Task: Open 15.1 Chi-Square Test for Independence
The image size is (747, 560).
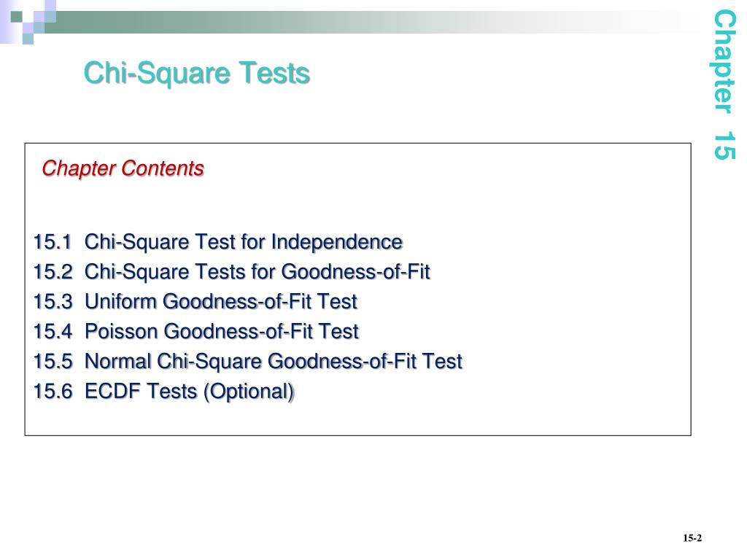Action: tap(218, 242)
